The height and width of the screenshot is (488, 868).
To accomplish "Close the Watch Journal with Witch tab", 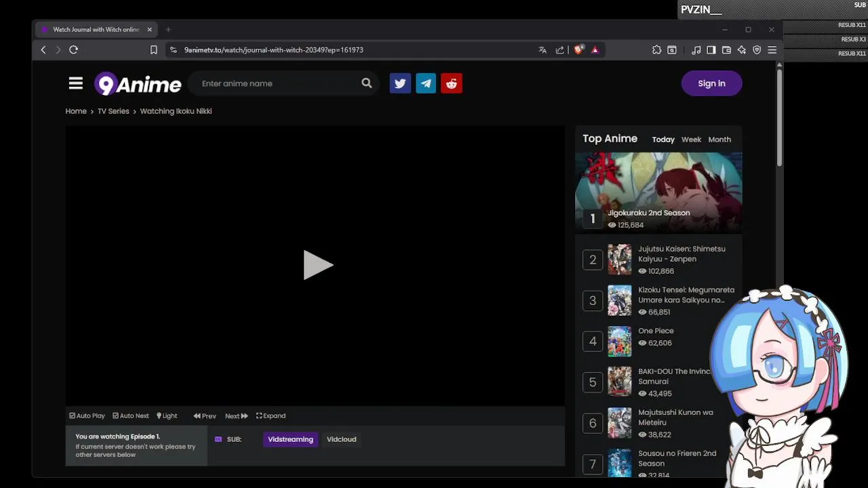I will pos(150,30).
